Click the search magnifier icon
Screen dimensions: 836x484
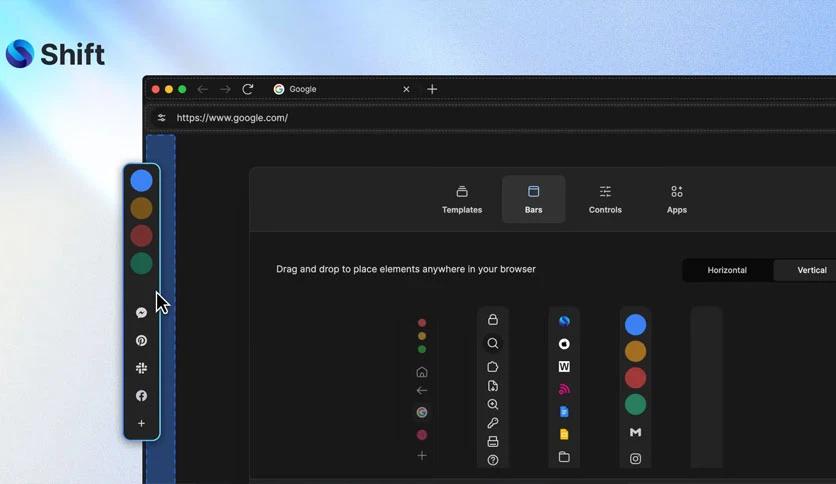point(493,343)
